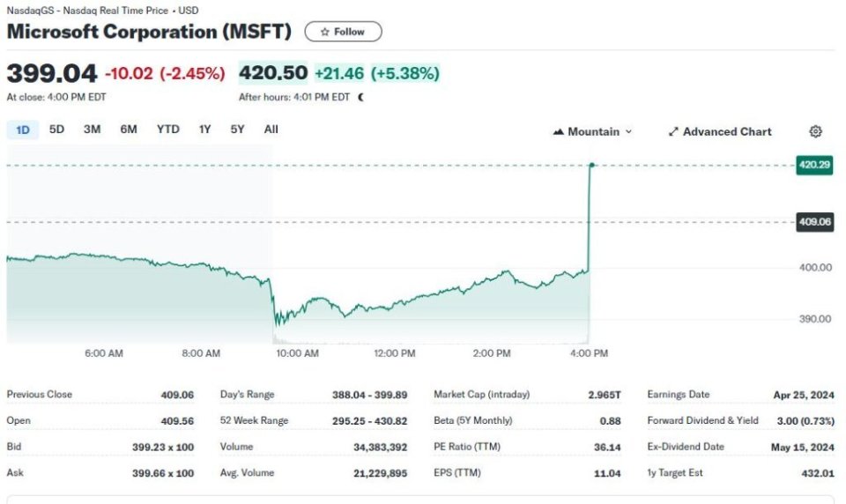Show All historical price data
Image resolution: width=846 pixels, height=504 pixels.
point(271,130)
